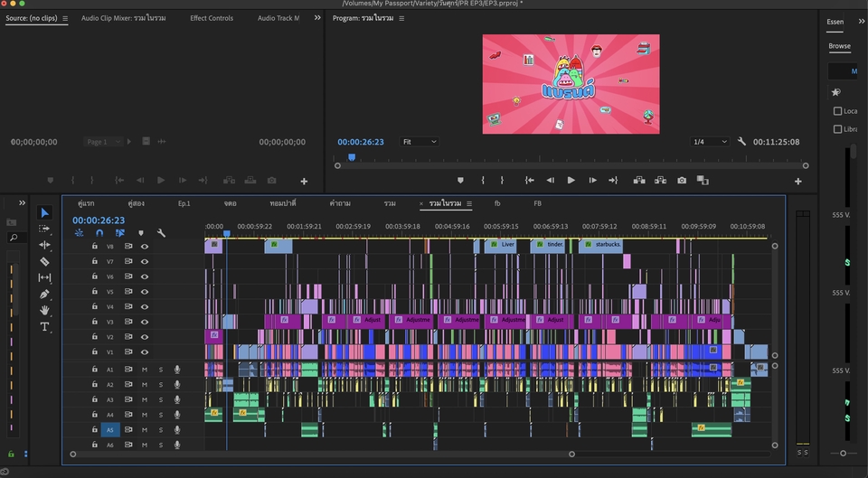Export frame with Program Monitor camera icon

682,181
